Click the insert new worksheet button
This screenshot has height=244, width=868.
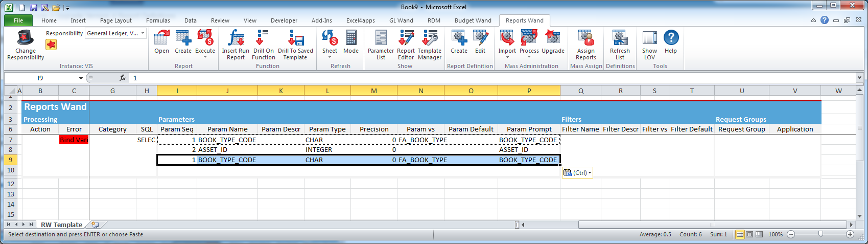coord(95,225)
